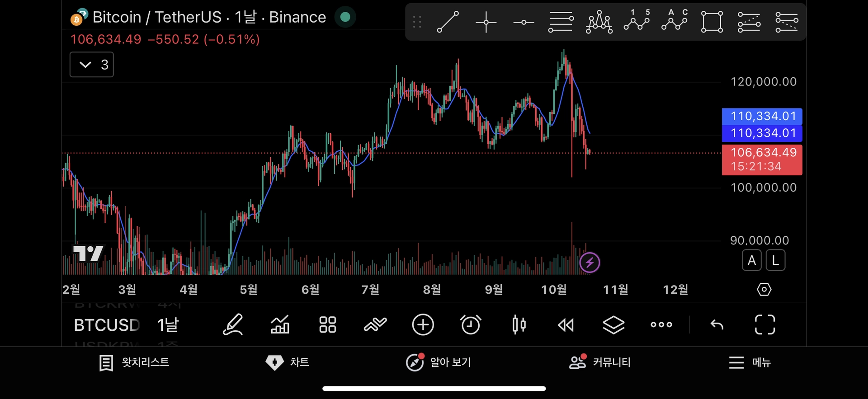
Task: Open the 1날 timeframe selector
Action: (168, 324)
